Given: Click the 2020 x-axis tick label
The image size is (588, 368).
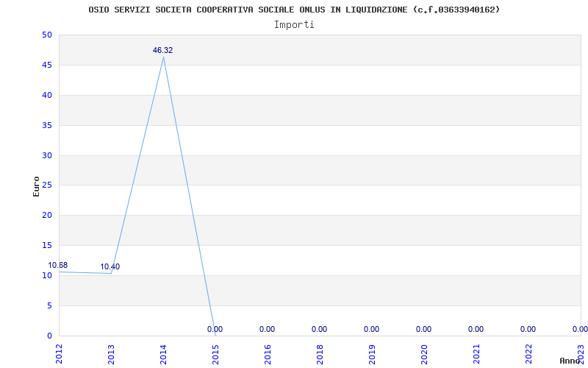Looking at the screenshot, I should click(424, 354).
